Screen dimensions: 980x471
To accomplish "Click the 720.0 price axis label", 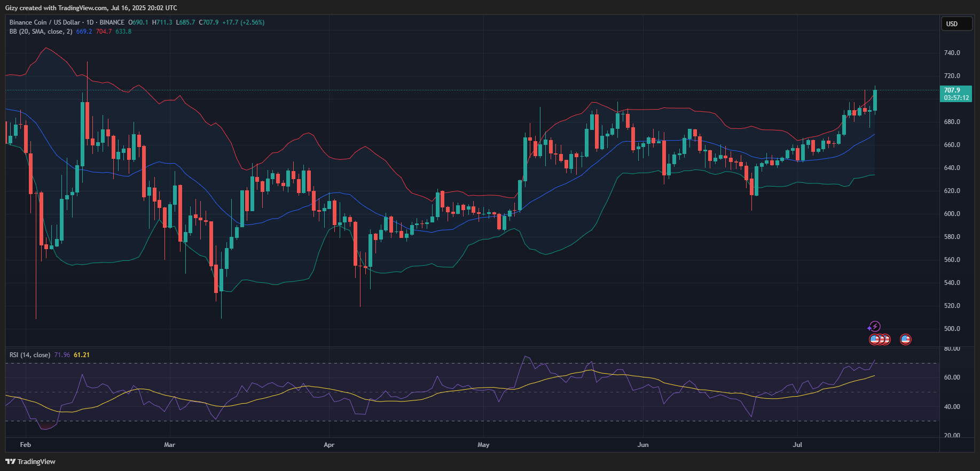I will (952, 76).
